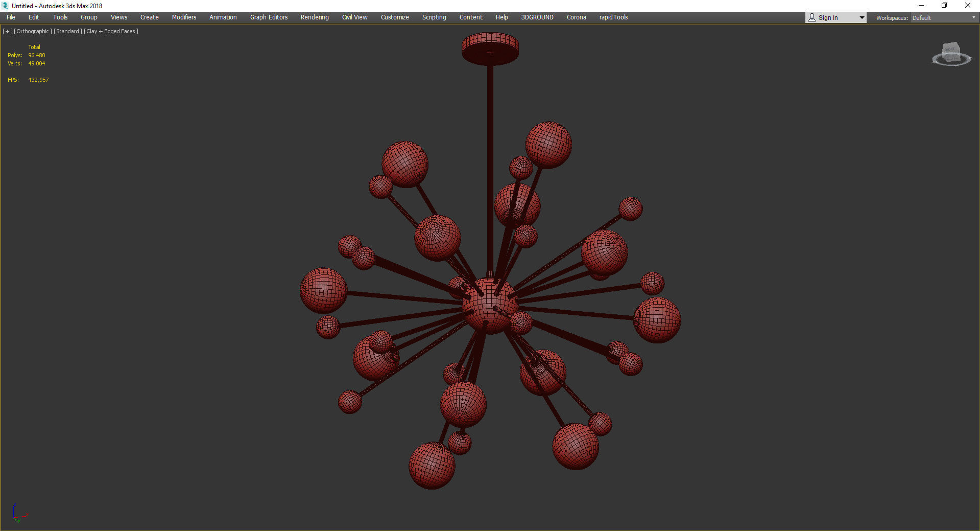Click the Orthographic viewport label
Image resolution: width=980 pixels, height=531 pixels.
click(x=33, y=31)
